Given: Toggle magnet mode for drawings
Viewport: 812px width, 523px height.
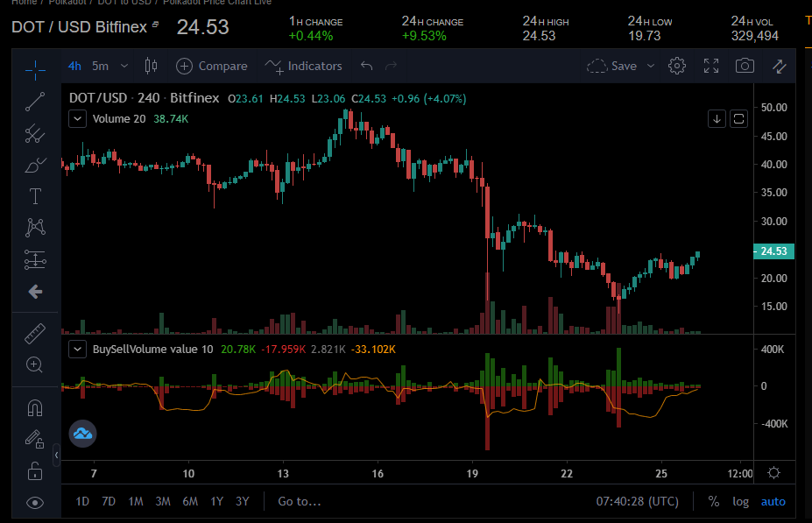Looking at the screenshot, I should [35, 408].
